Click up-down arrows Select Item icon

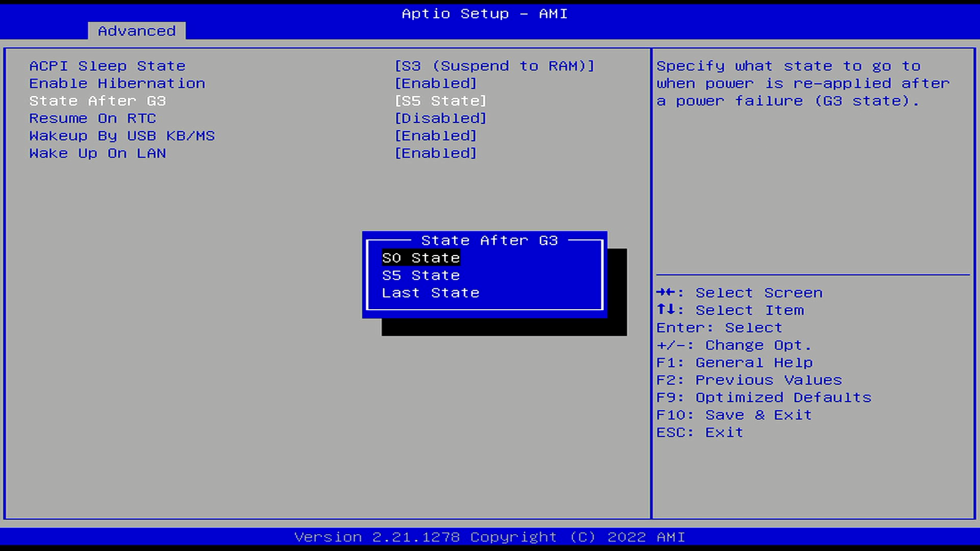[667, 310]
